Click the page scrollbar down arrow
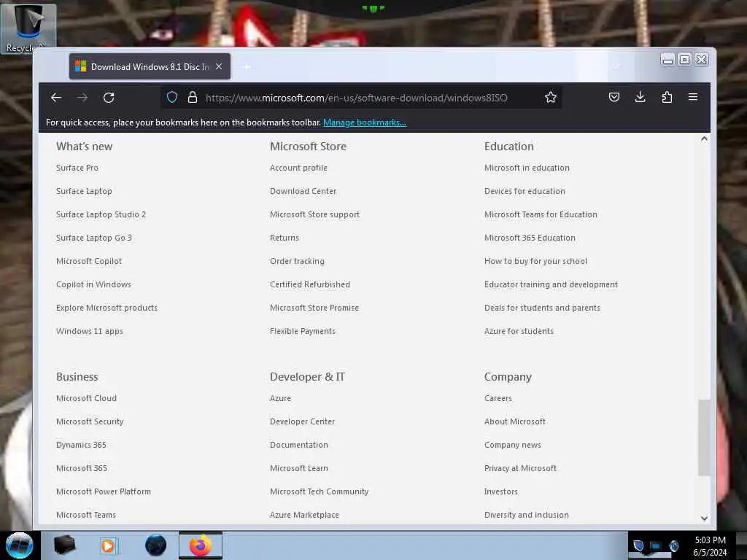747x560 pixels. click(704, 518)
